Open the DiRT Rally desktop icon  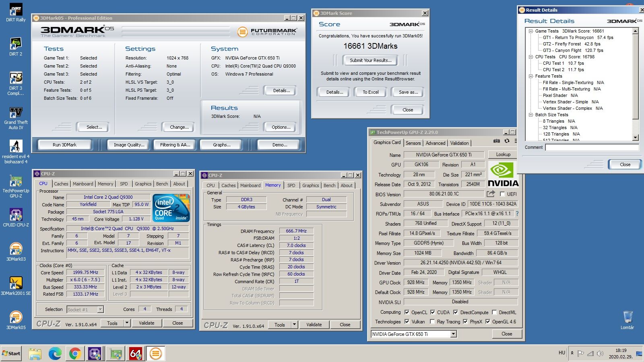click(x=16, y=13)
